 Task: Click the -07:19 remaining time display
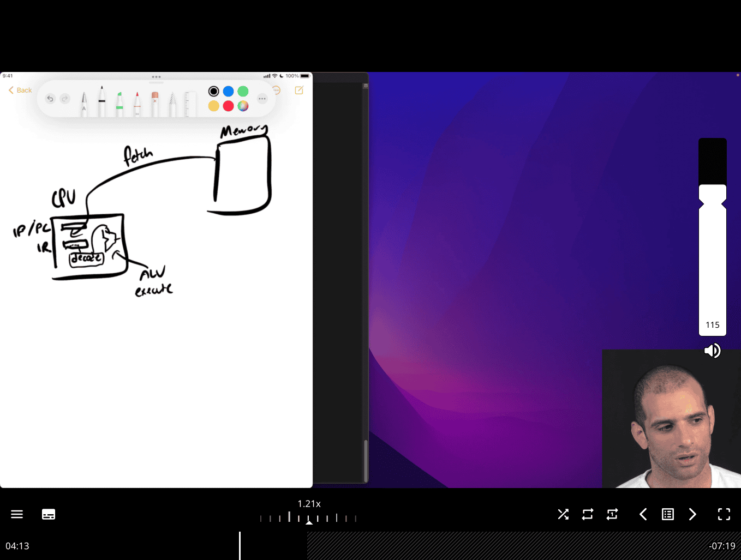coord(721,546)
